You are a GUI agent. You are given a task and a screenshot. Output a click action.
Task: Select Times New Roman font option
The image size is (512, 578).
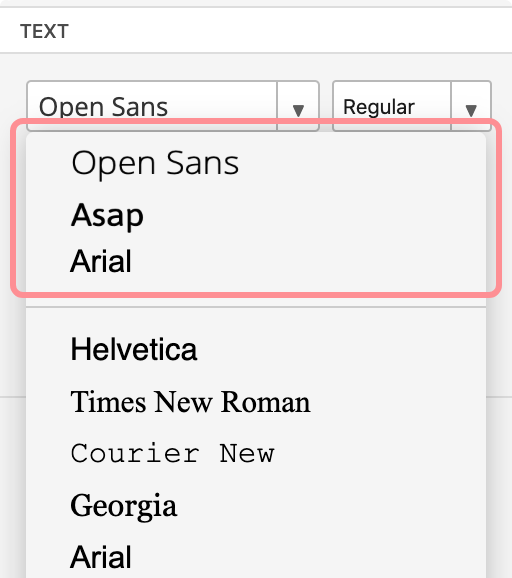click(256, 402)
